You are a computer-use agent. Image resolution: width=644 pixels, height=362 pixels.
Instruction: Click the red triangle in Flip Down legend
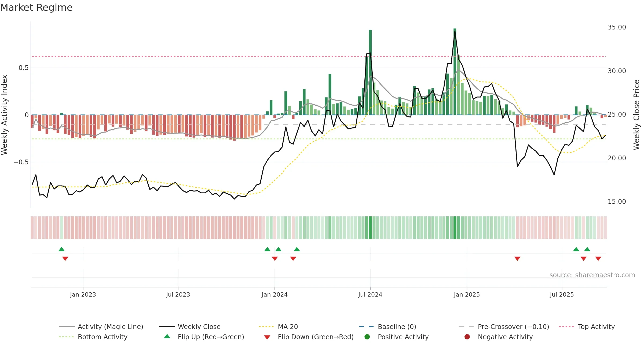[x=267, y=337]
